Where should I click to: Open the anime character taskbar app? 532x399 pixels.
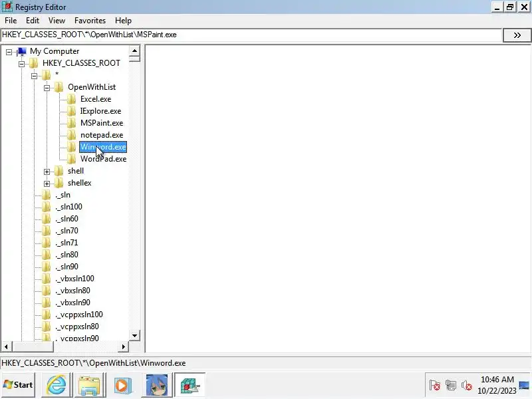click(157, 385)
